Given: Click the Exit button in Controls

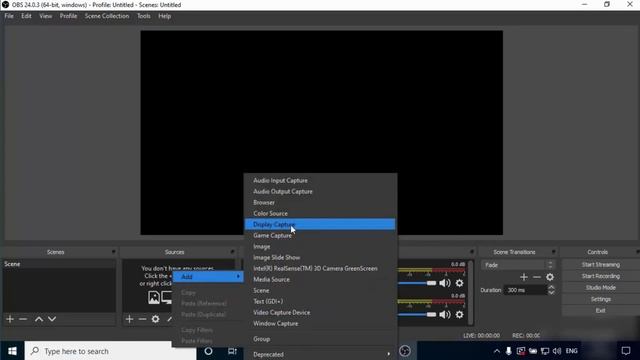Looking at the screenshot, I should (600, 310).
